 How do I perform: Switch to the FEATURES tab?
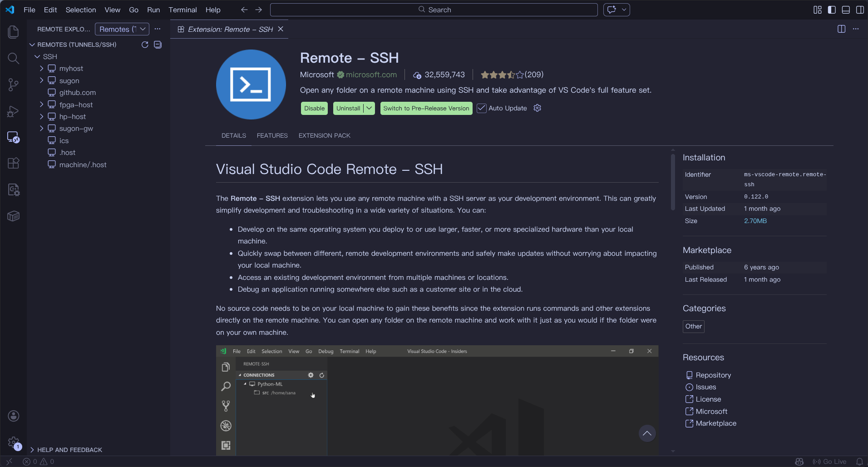pyautogui.click(x=272, y=135)
